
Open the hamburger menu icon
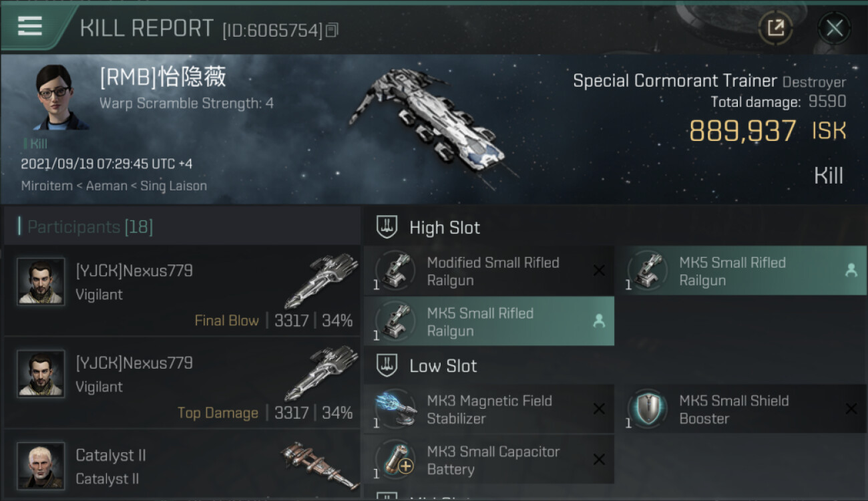30,26
